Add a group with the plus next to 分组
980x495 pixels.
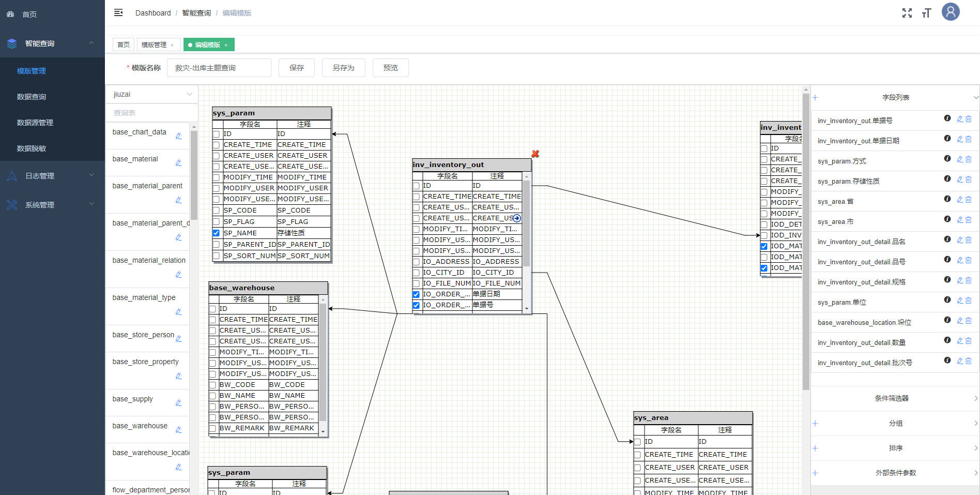point(815,423)
